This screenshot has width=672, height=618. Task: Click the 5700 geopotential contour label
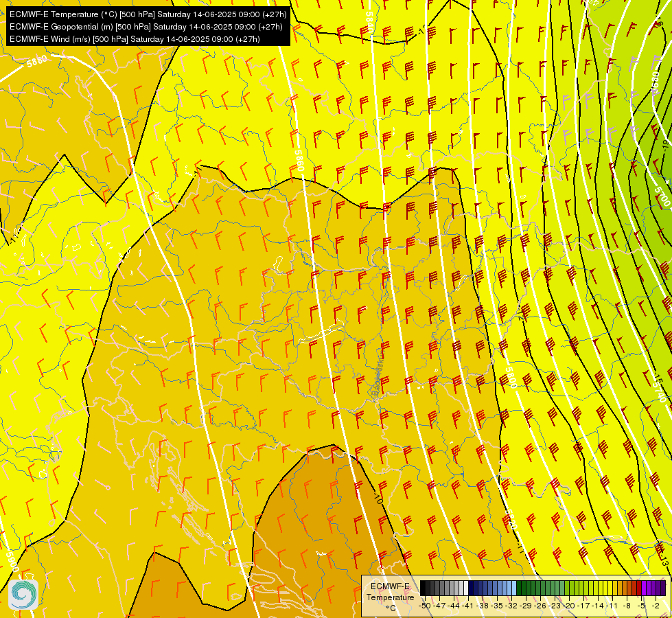click(662, 196)
